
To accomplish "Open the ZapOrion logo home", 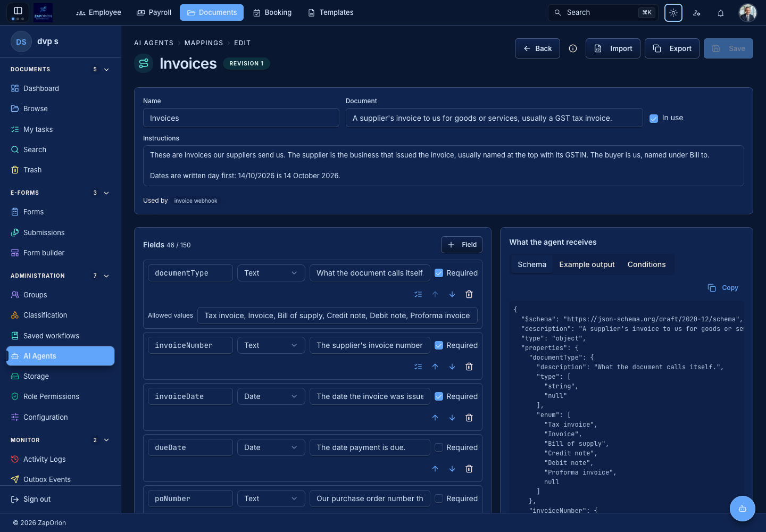I will pyautogui.click(x=43, y=12).
